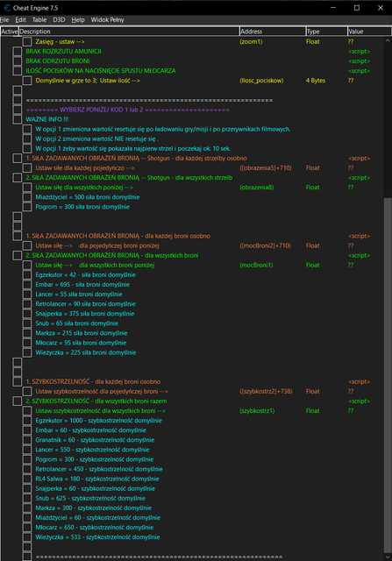
Task: Select row Wieżyczka = 533 szybkostrzelność domyślnie
Action: (x=97, y=537)
